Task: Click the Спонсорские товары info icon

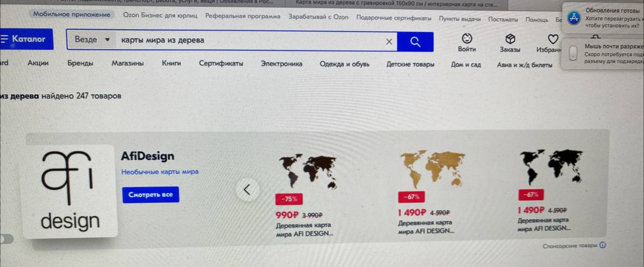Action: 603,245
